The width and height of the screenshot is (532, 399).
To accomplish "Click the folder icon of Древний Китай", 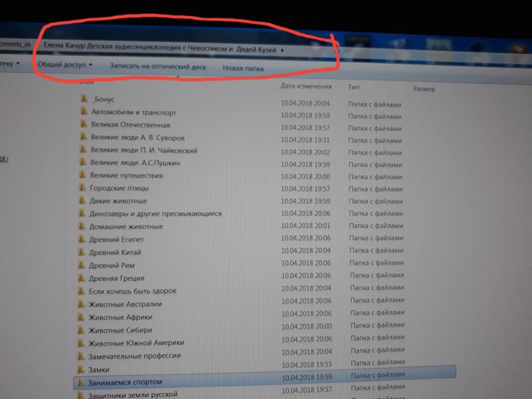I will point(82,252).
